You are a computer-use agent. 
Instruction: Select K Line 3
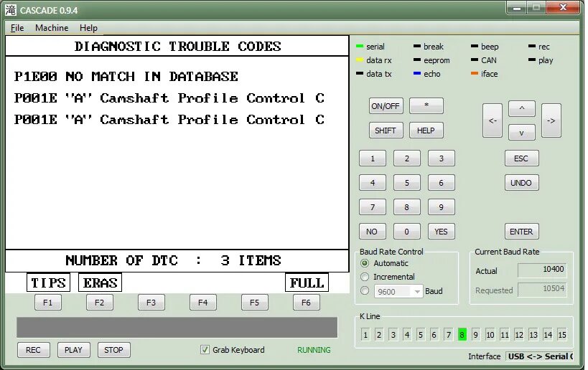tap(393, 335)
